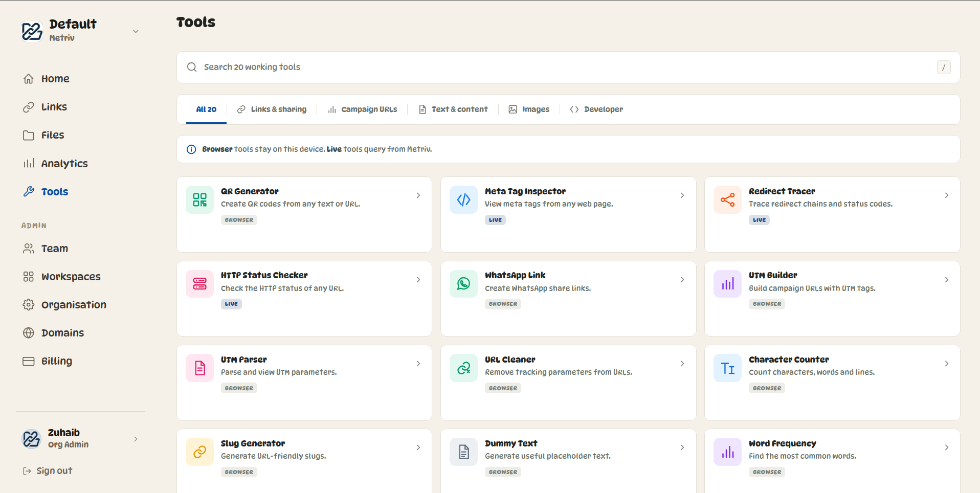Click the HTTP Status Checker server icon
This screenshot has height=493, width=980.
pyautogui.click(x=200, y=284)
